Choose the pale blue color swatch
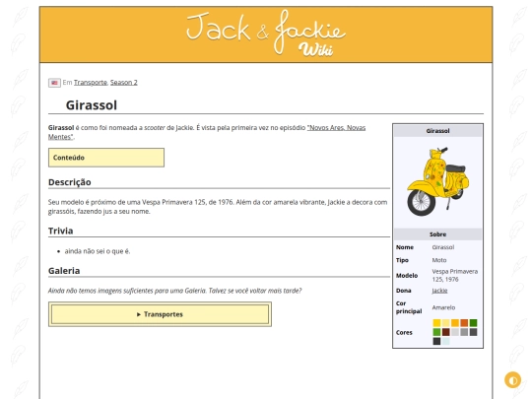This screenshot has width=532, height=399. pos(446,341)
